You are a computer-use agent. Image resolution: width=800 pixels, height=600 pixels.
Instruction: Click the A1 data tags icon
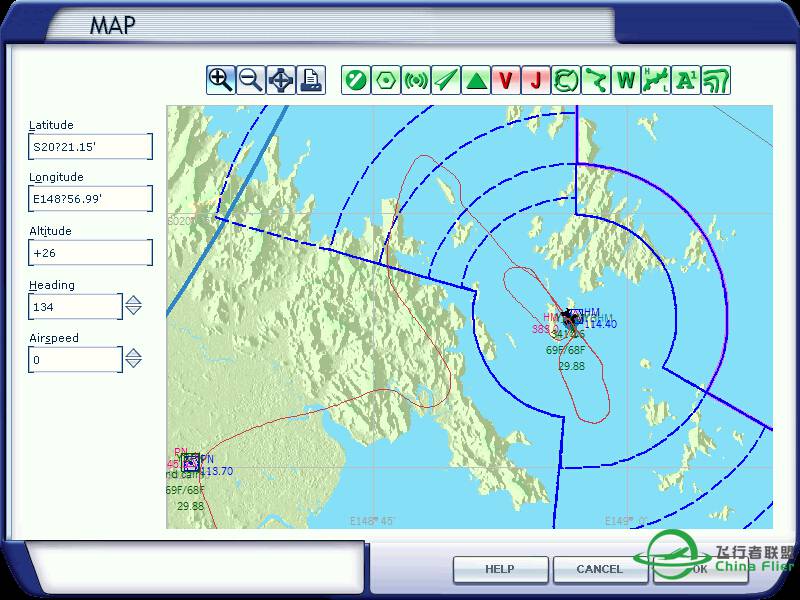686,80
